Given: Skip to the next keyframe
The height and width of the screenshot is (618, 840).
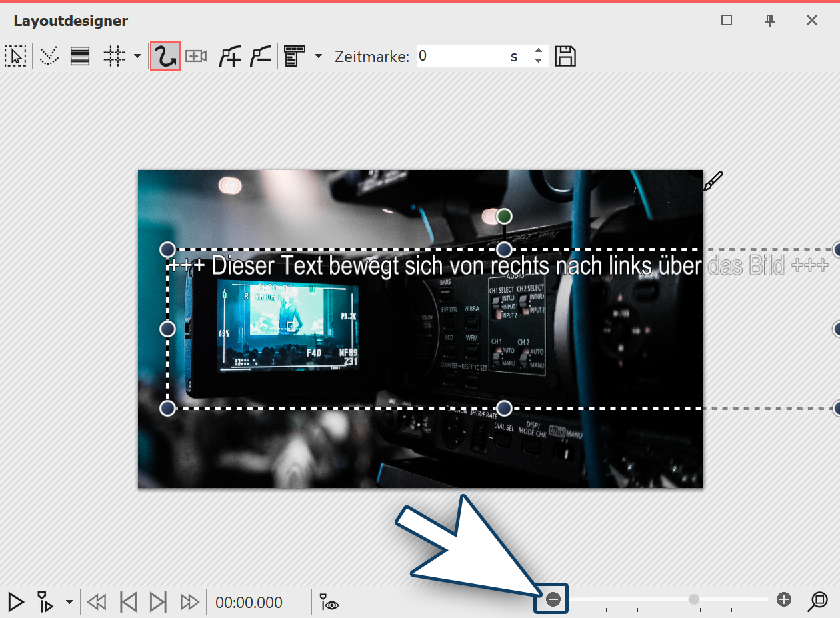Looking at the screenshot, I should point(158,602).
